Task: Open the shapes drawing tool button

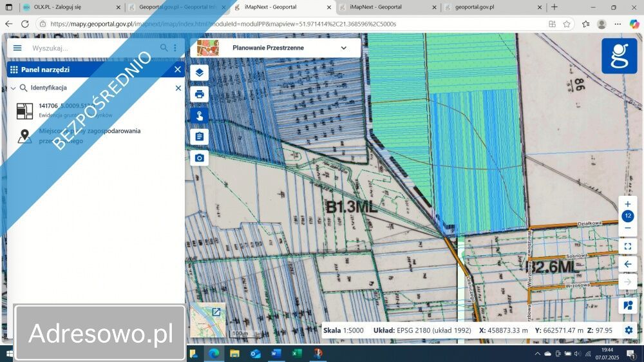Action: pyautogui.click(x=628, y=305)
